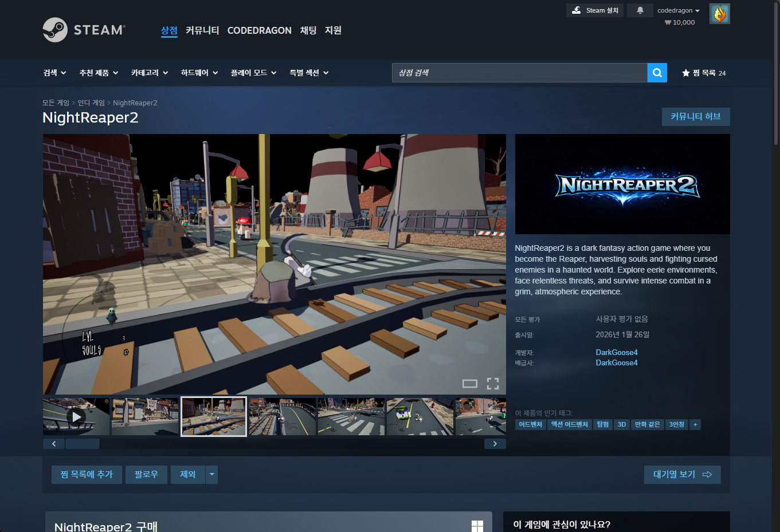
Task: Open the 커뮤니티 tab
Action: 202,30
